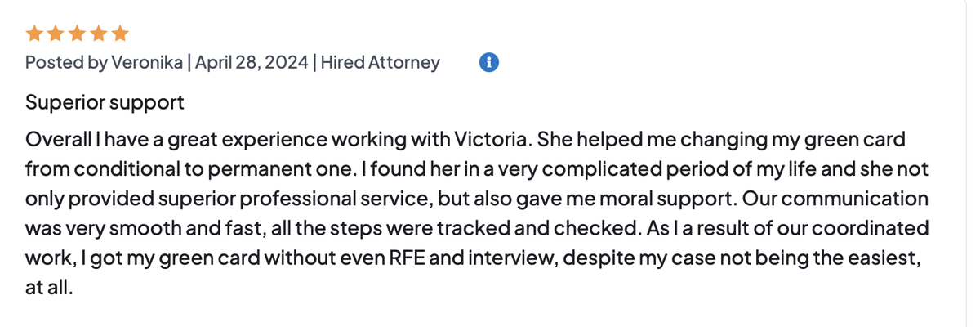Viewport: 980px width, 327px height.
Task: Click the first orange rating star
Action: (34, 34)
